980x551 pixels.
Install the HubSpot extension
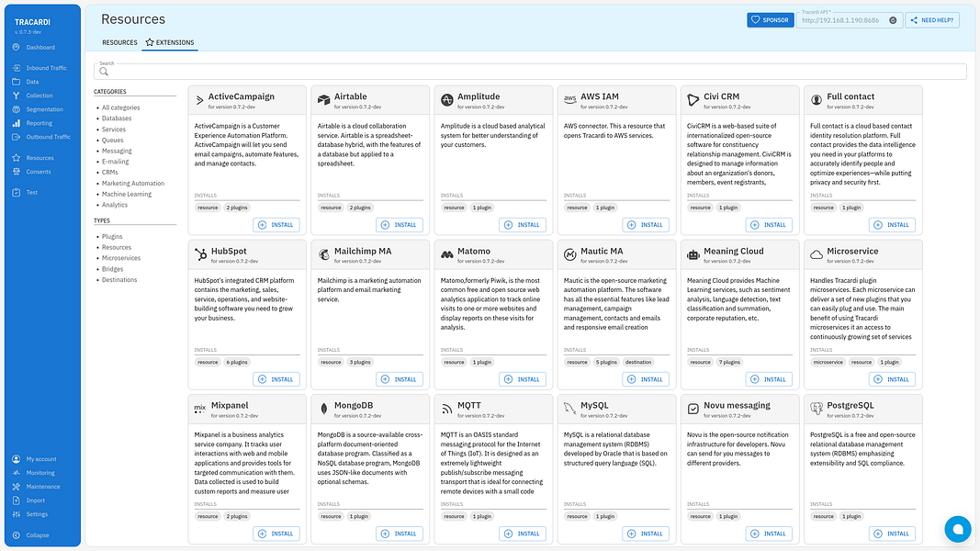[276, 379]
